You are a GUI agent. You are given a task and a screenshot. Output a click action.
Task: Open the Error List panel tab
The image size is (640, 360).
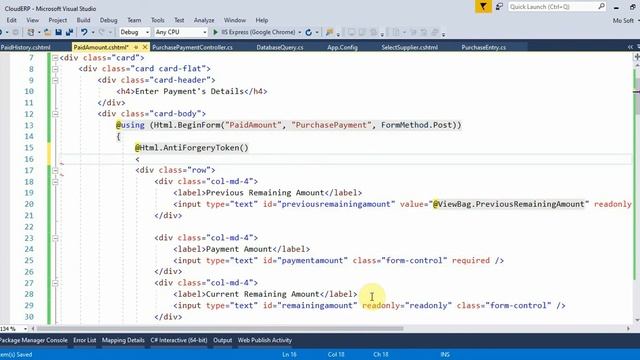[x=84, y=340]
